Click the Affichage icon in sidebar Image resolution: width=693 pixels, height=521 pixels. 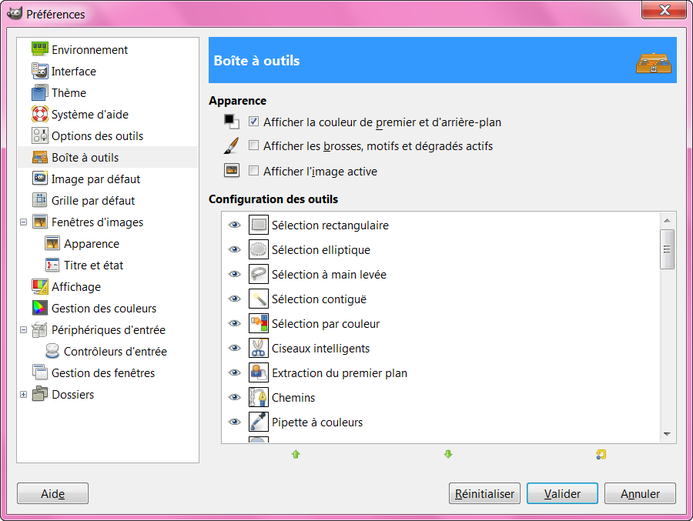(40, 286)
